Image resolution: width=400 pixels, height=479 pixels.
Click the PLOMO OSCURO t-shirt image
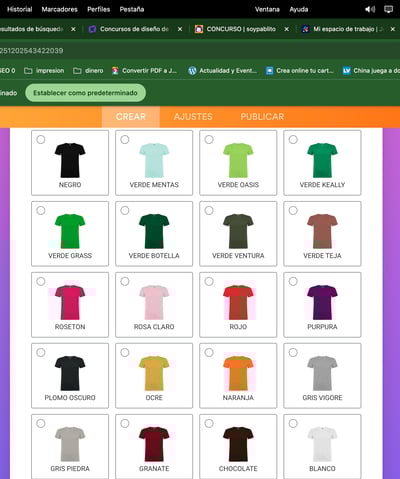pyautogui.click(x=70, y=373)
